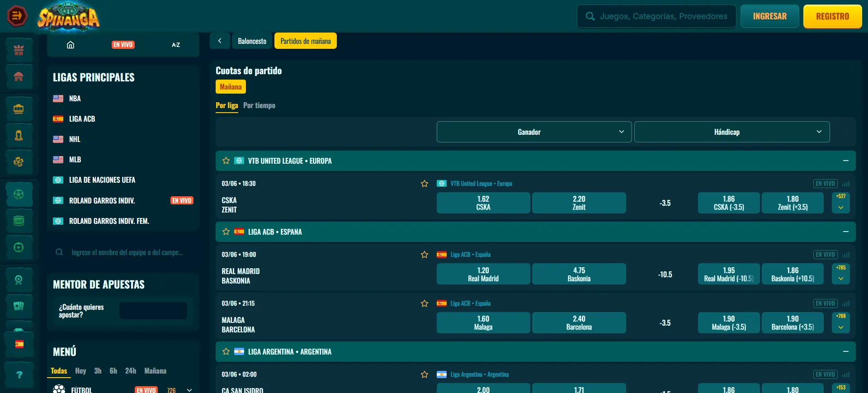Click the REGISTRO sign-up button

click(x=833, y=16)
